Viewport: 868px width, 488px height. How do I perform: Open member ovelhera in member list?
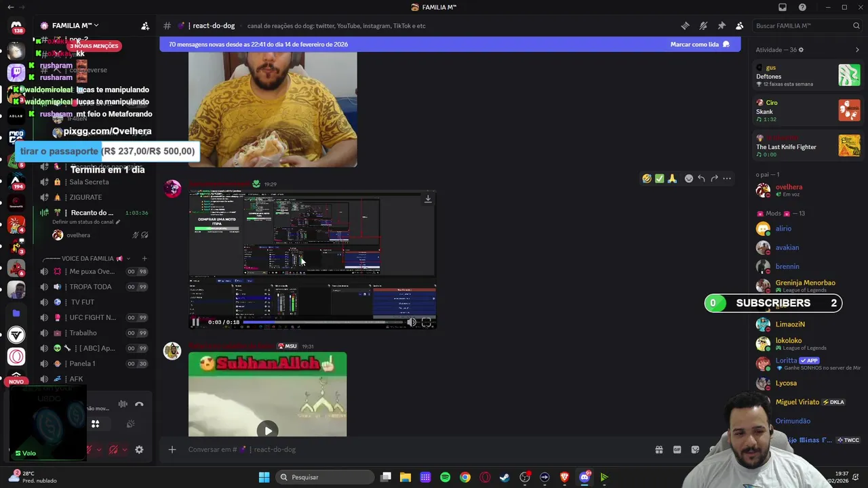tap(808, 190)
